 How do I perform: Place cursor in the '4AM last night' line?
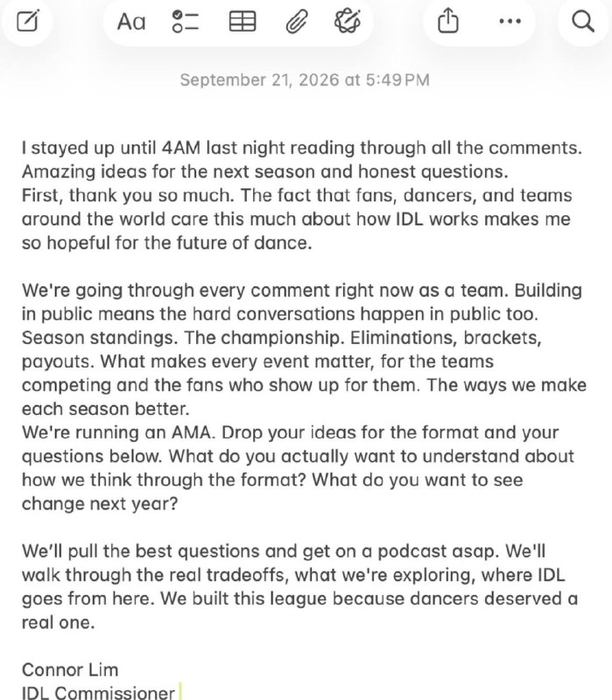(302, 148)
